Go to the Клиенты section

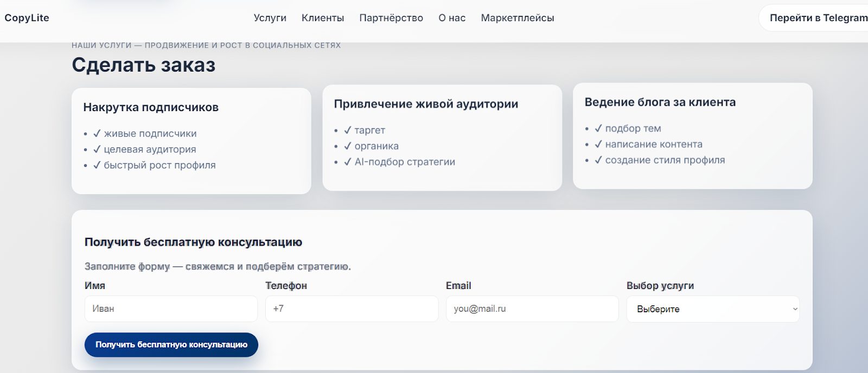coord(323,18)
